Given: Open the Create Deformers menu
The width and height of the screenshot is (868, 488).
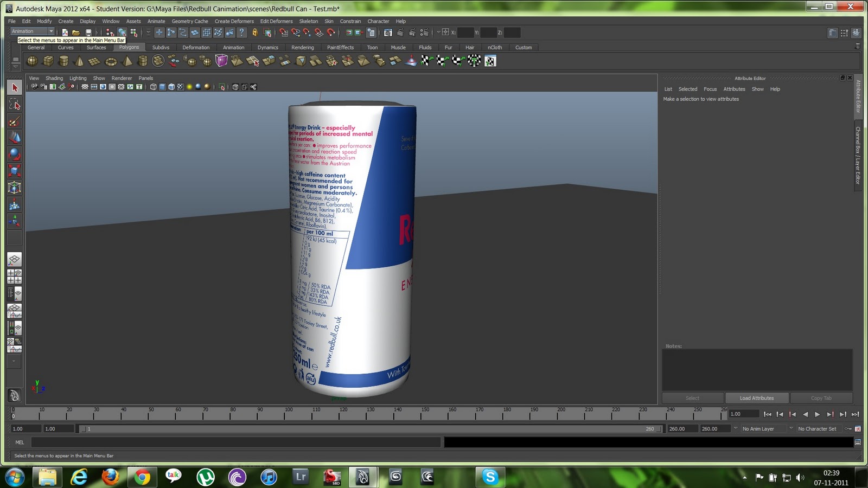Looking at the screenshot, I should 234,21.
